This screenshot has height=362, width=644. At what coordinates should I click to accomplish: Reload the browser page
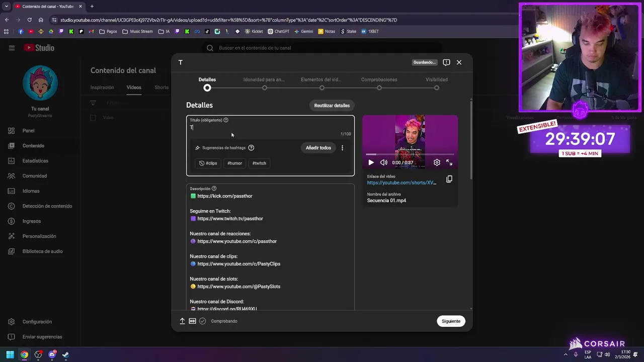(29, 20)
